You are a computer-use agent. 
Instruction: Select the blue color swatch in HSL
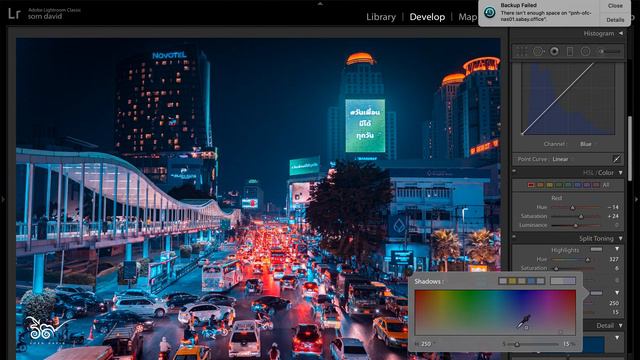[578, 185]
